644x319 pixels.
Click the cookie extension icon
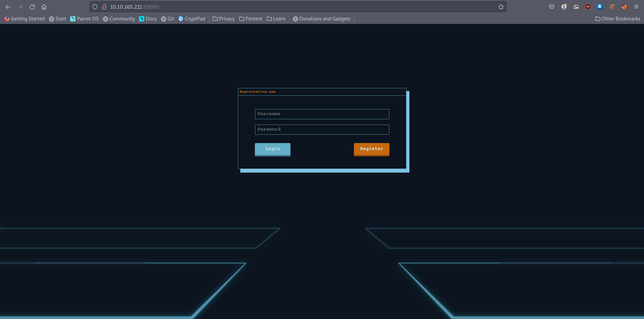coord(612,7)
